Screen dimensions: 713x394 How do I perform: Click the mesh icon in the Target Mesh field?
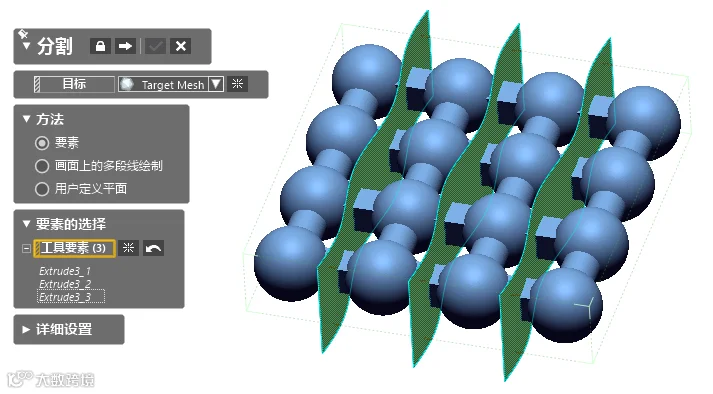(127, 84)
